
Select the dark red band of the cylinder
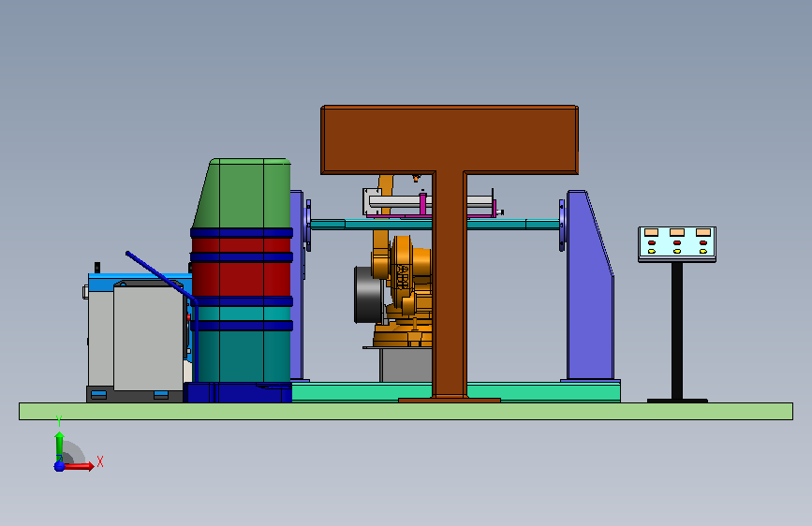click(242, 267)
